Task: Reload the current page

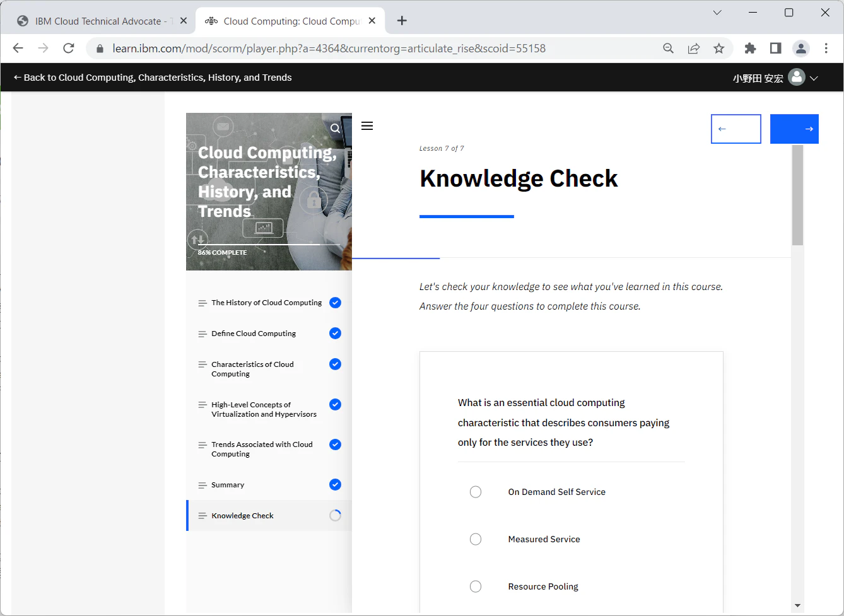Action: [x=69, y=49]
